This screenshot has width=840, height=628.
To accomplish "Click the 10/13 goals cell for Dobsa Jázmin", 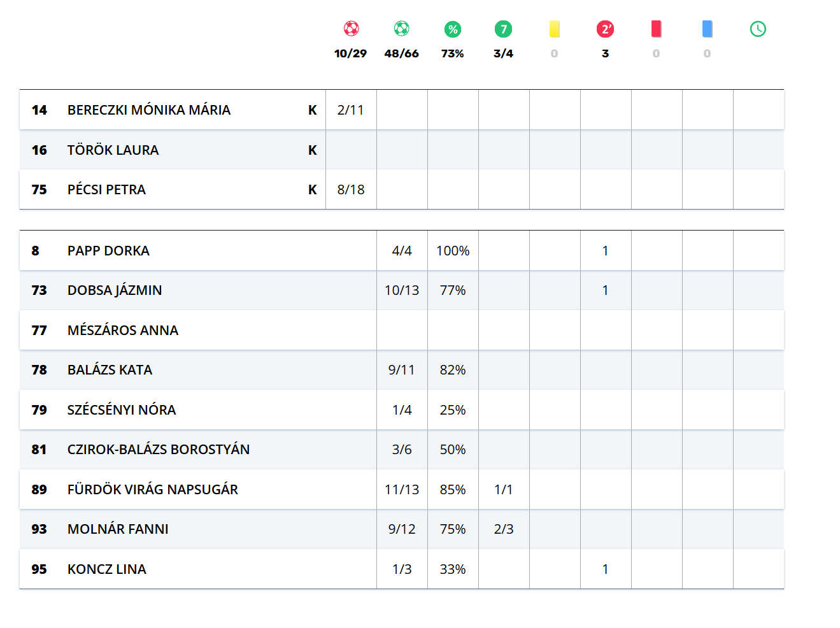I will [x=402, y=290].
